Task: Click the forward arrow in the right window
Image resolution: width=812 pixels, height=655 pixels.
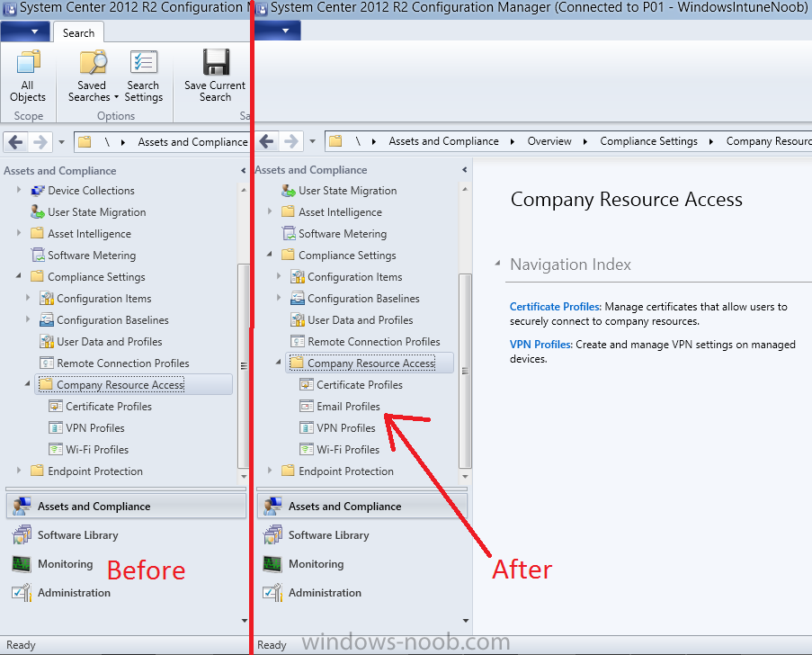Action: pyautogui.click(x=291, y=141)
